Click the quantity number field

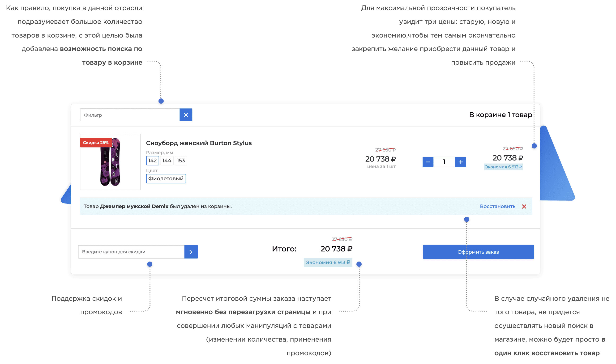(444, 162)
